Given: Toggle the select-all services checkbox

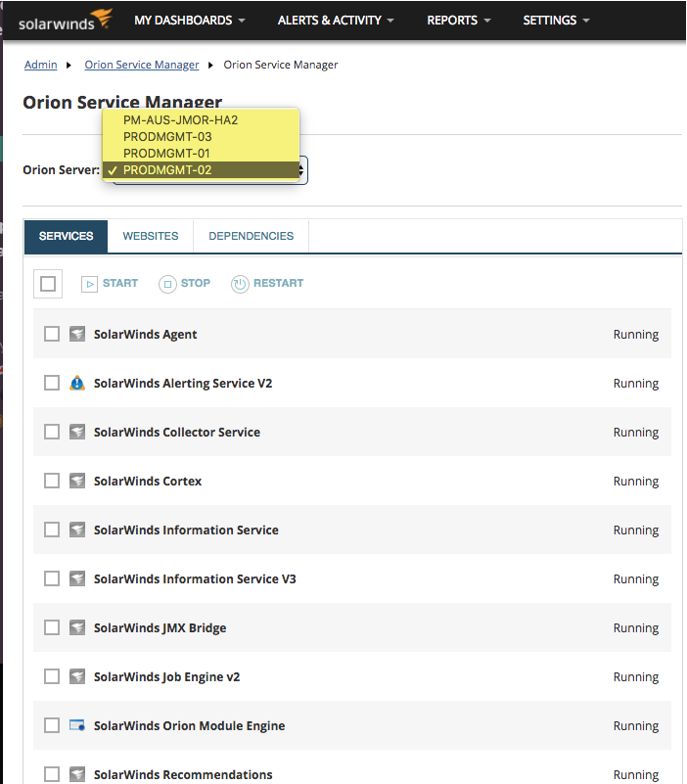Looking at the screenshot, I should (x=48, y=284).
